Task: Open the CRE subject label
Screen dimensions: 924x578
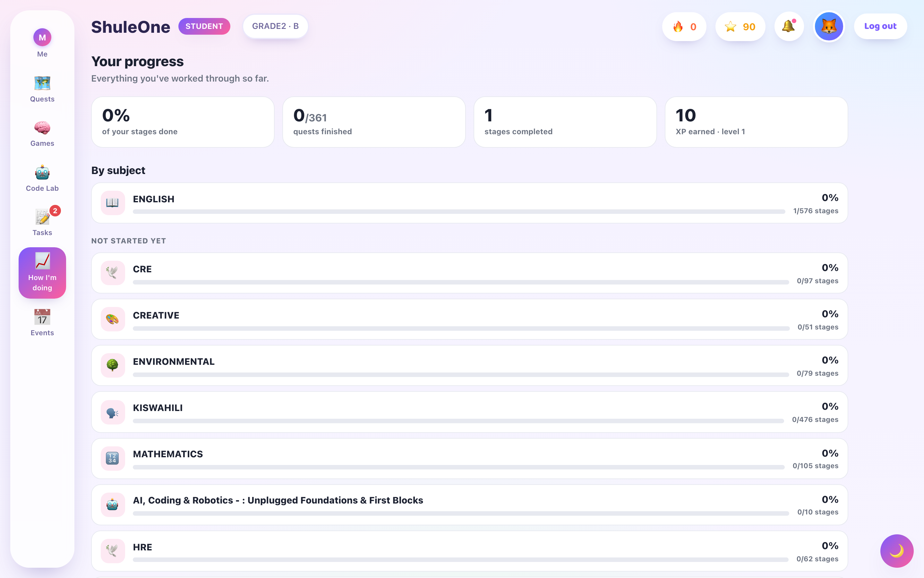Action: pyautogui.click(x=142, y=269)
